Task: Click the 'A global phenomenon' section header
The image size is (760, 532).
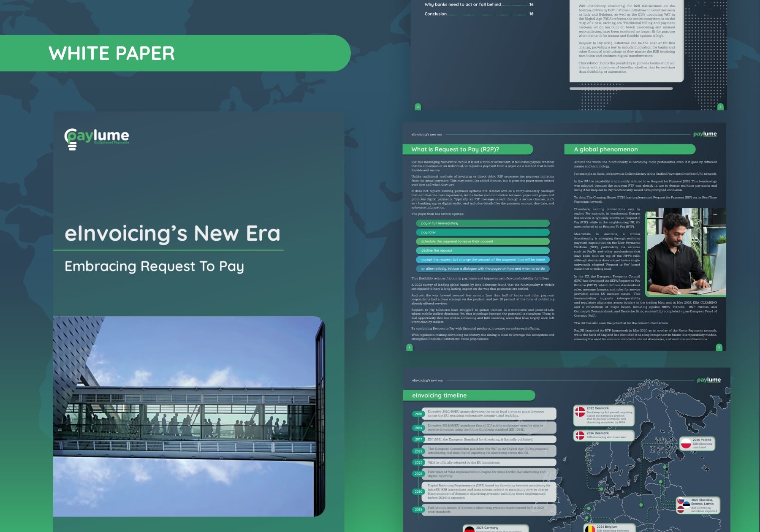Action: click(x=629, y=149)
